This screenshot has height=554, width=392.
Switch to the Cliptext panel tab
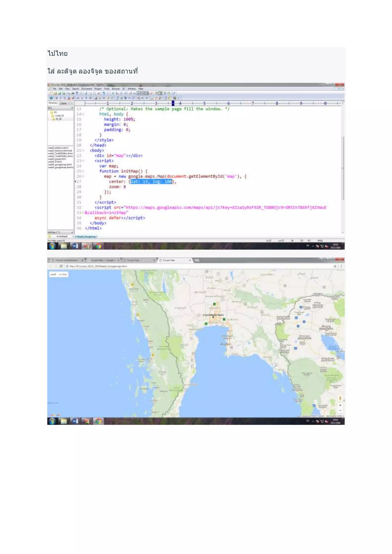tap(64, 103)
